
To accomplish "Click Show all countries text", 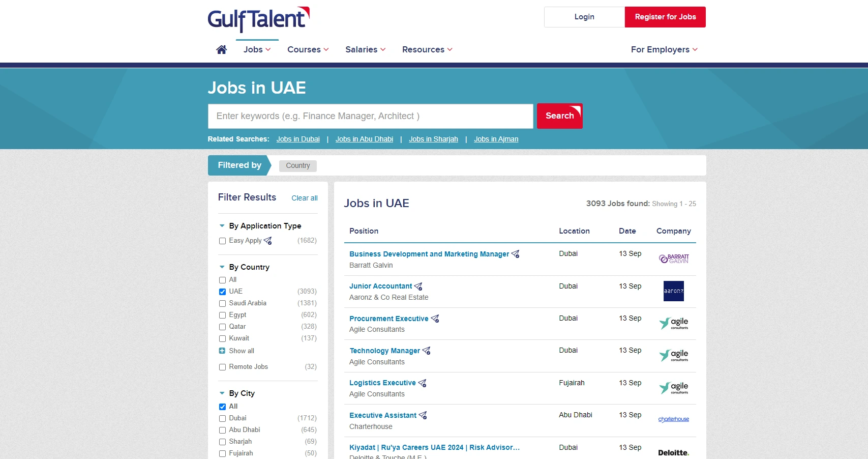I will coord(242,351).
